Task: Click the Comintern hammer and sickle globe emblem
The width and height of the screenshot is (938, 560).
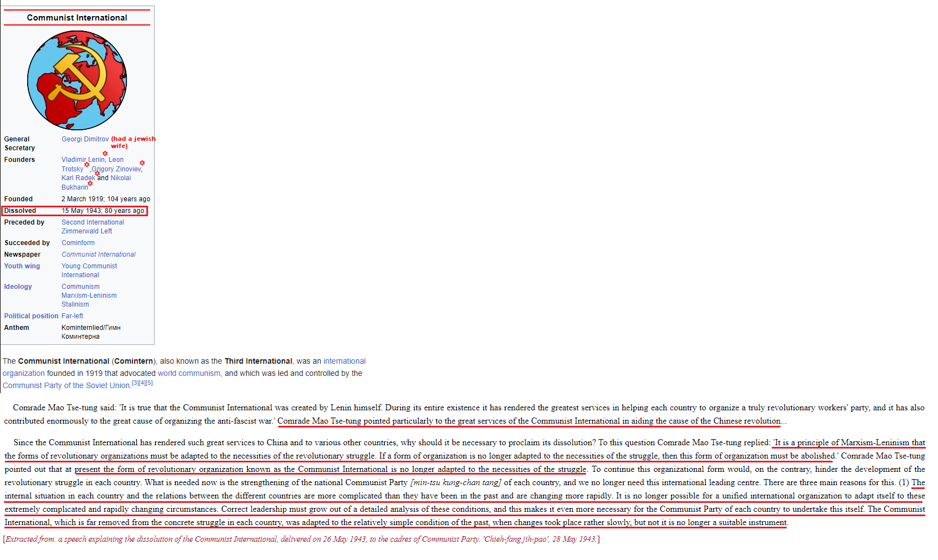Action: 77,80
